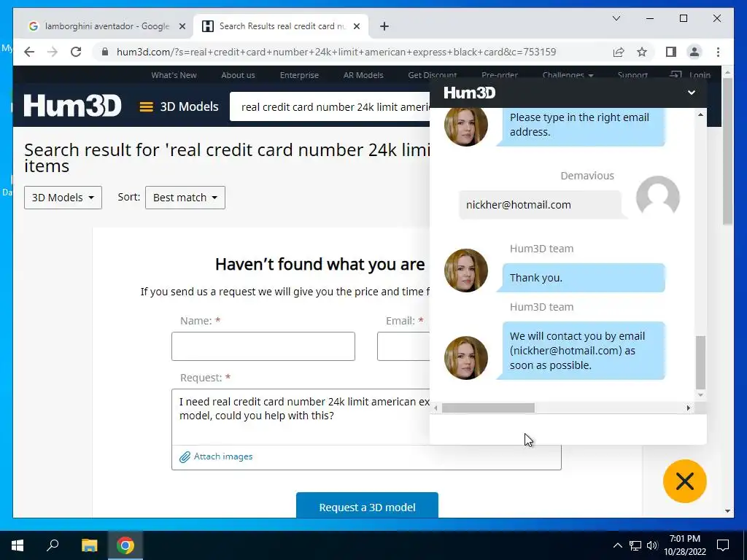Click the Email input field
This screenshot has width=747, height=560.
click(x=403, y=346)
